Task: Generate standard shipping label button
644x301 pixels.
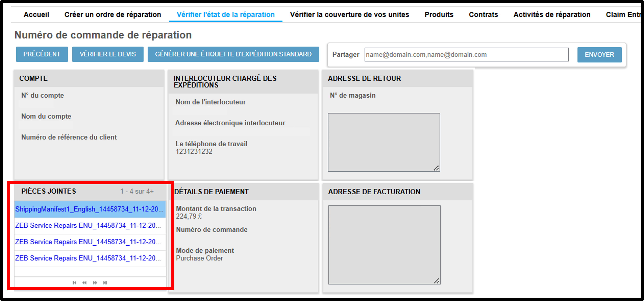Action: pos(233,54)
